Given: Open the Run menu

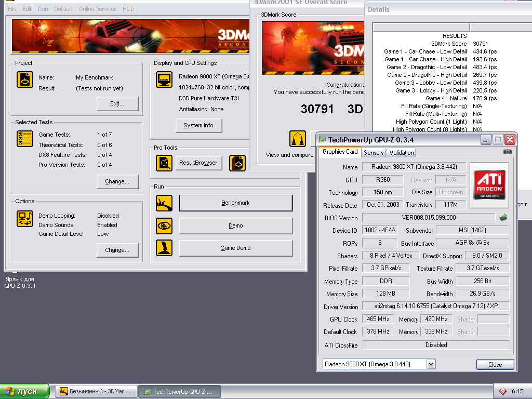Looking at the screenshot, I should point(43,9).
